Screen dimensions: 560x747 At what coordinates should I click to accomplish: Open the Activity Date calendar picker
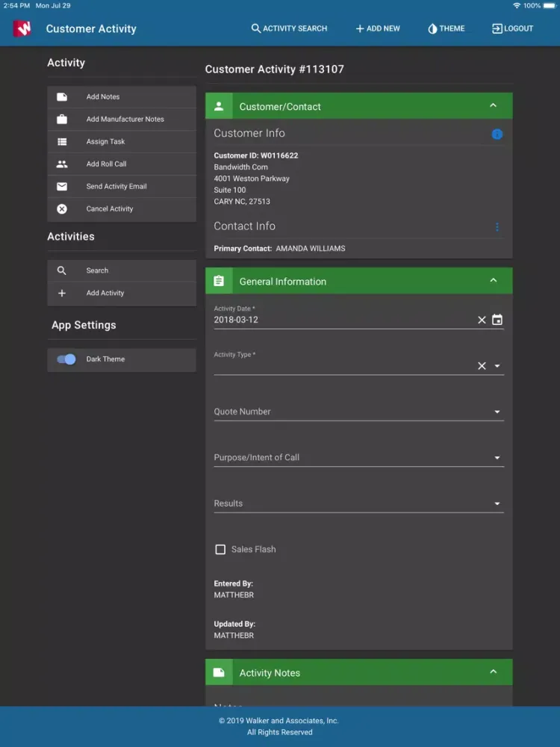pyautogui.click(x=497, y=320)
